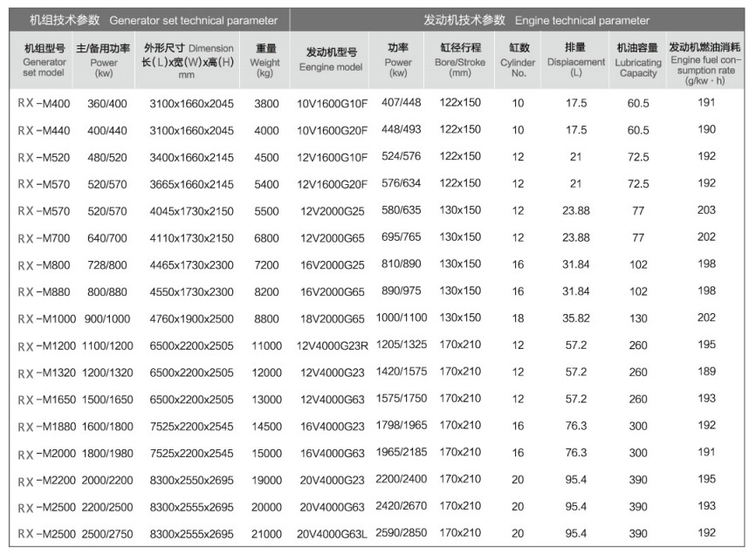Select the Bore/Stroke column header
Screen dimensions: 756x554
point(459,61)
